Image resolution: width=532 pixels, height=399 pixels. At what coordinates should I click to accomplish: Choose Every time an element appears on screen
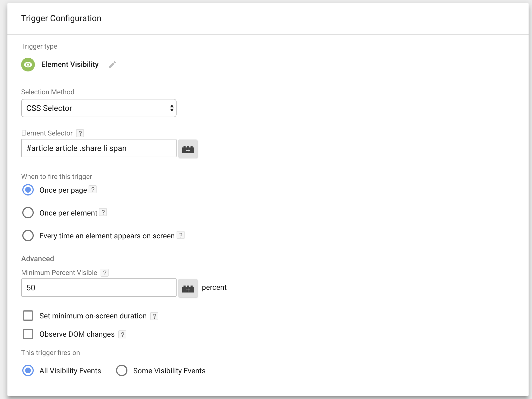click(28, 236)
